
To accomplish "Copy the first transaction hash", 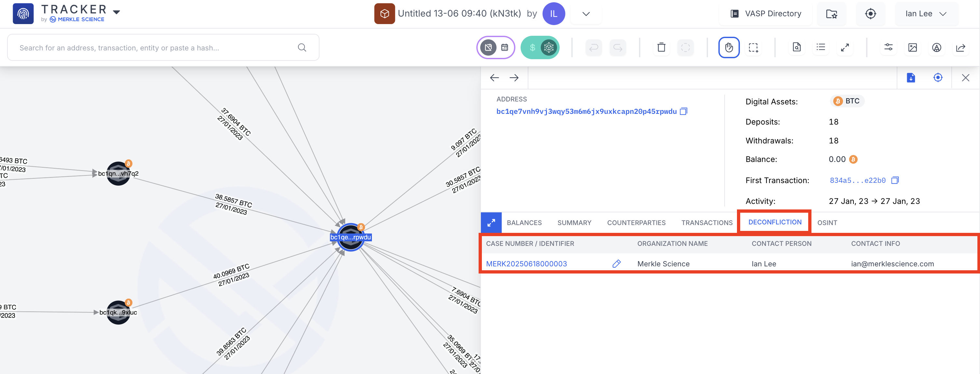I will click(895, 180).
